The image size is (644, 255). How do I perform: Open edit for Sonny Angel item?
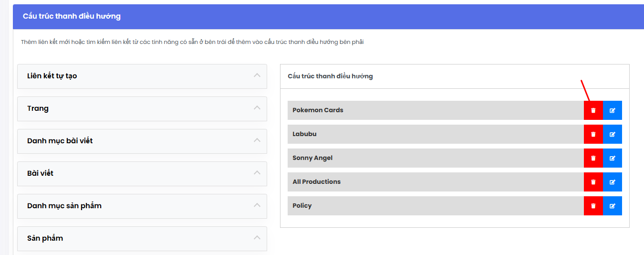click(x=613, y=158)
